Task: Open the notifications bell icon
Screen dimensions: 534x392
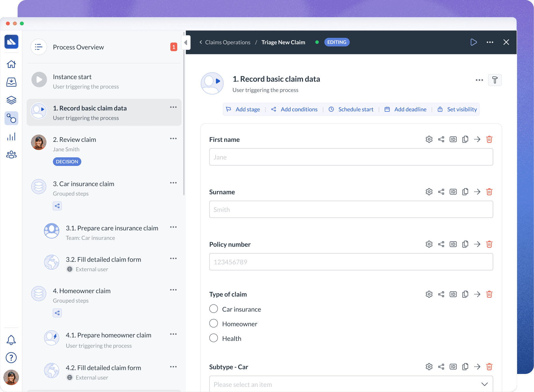Action: tap(11, 340)
